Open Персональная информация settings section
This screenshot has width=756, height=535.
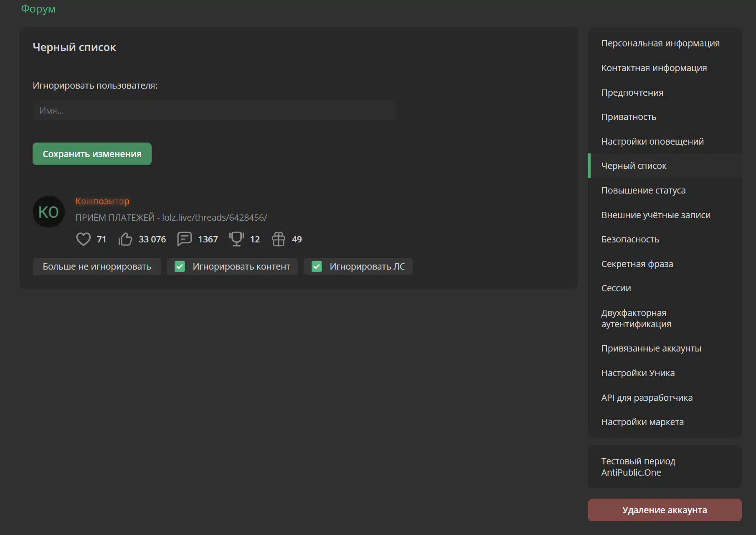[660, 43]
